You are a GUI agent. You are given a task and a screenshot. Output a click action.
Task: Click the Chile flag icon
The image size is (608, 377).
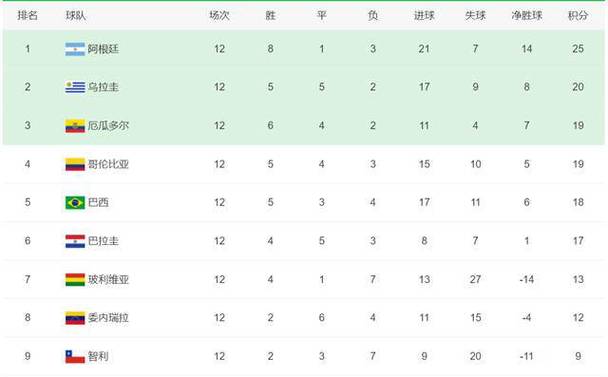75,356
